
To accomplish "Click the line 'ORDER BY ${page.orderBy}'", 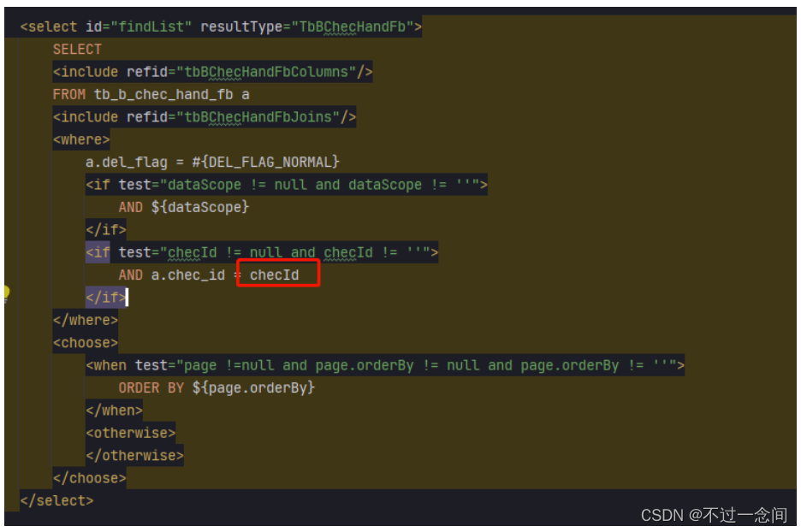I will [x=217, y=387].
